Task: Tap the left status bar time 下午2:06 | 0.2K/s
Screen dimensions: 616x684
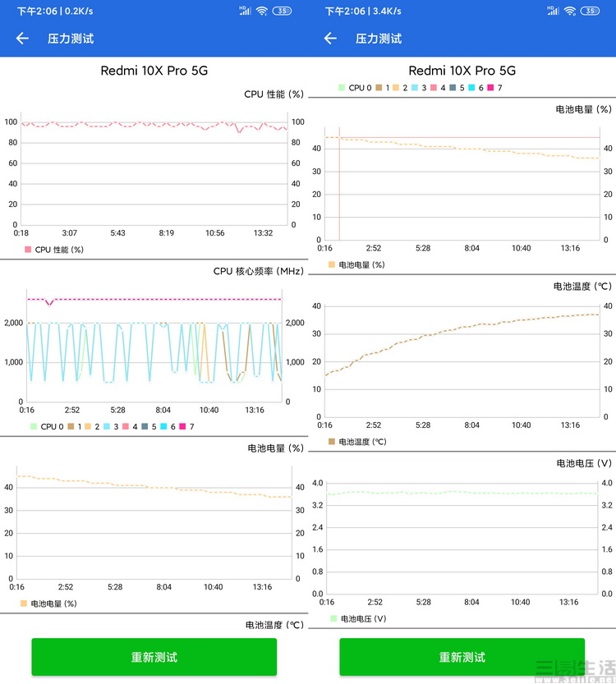Action: click(x=55, y=11)
